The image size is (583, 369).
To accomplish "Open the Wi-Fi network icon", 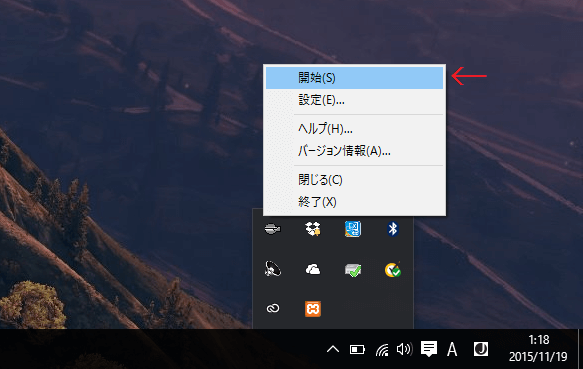I will (382, 350).
